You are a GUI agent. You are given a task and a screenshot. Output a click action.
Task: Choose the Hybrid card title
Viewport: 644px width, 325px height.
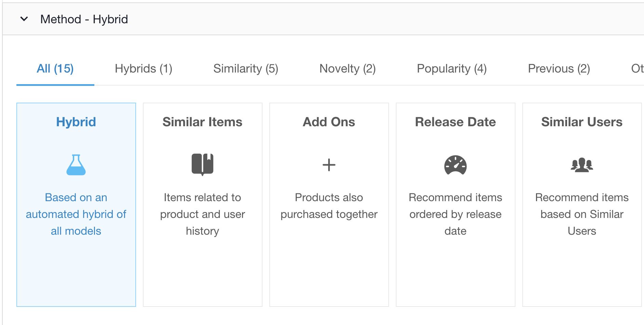76,122
